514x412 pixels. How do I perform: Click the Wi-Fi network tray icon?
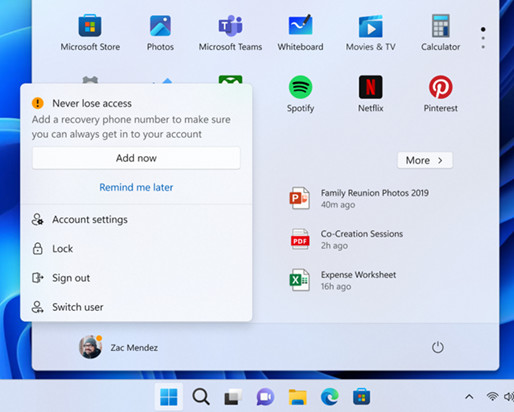[x=492, y=396]
